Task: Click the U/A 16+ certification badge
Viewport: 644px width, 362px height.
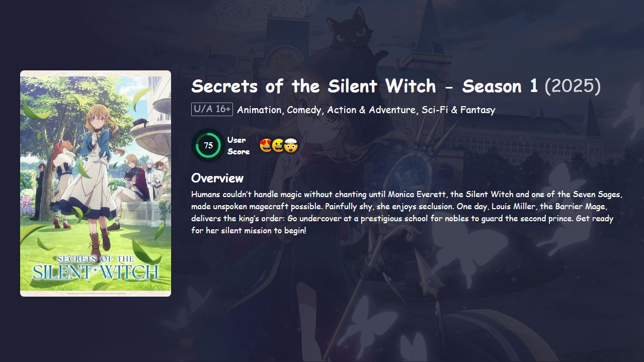Action: coord(212,109)
